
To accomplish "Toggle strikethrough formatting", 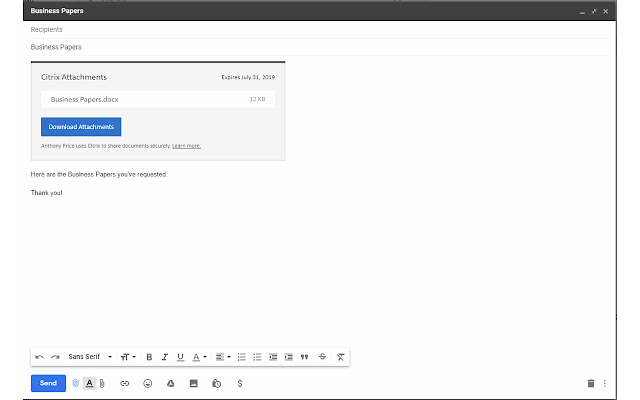I will tap(322, 357).
